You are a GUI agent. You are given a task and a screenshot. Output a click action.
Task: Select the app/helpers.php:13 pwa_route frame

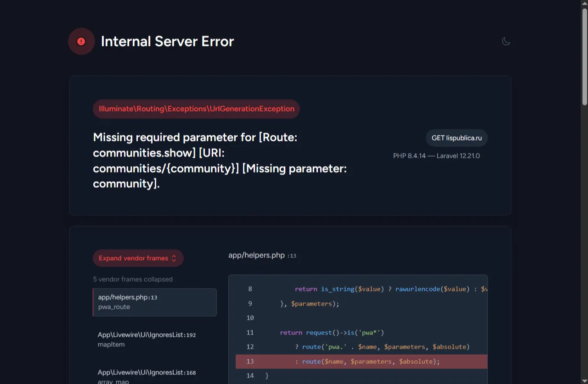click(x=155, y=302)
